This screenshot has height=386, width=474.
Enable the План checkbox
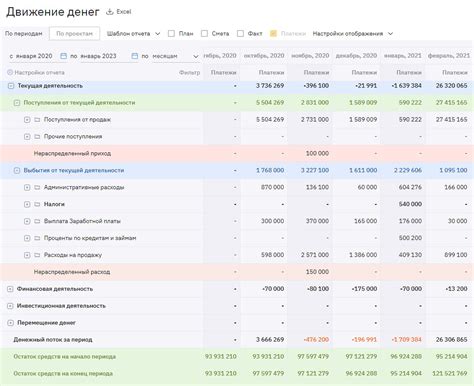pos(171,33)
